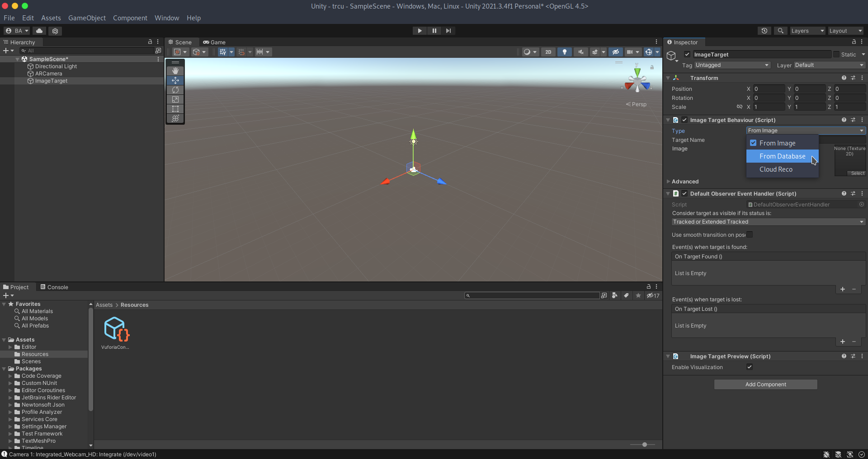Toggle 2D scene view mode

[x=548, y=52]
